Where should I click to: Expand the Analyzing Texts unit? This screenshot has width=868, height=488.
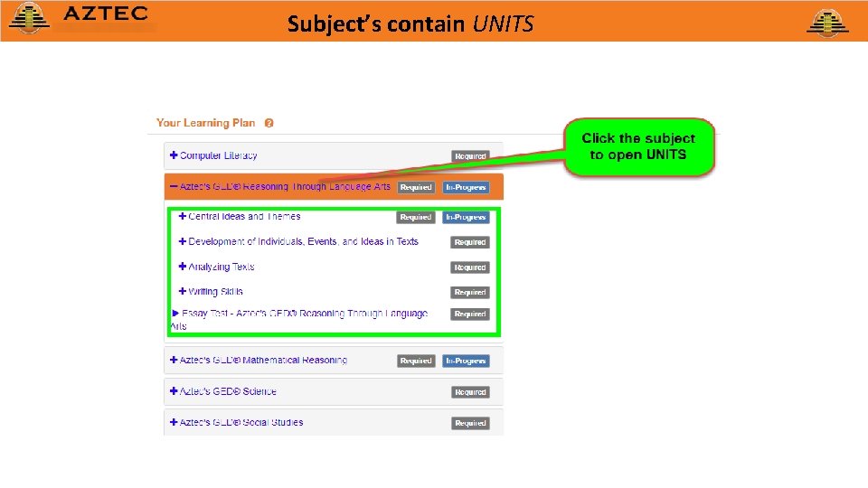point(182,267)
